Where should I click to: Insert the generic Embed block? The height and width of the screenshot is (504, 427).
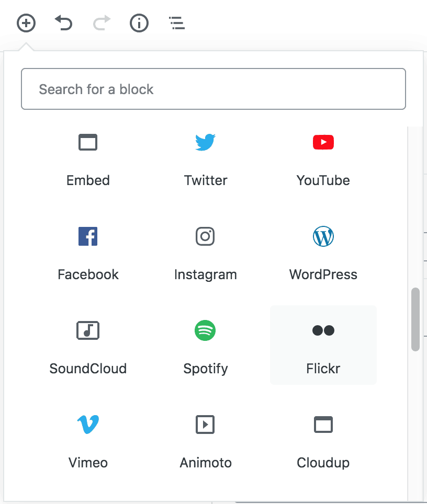pyautogui.click(x=88, y=157)
